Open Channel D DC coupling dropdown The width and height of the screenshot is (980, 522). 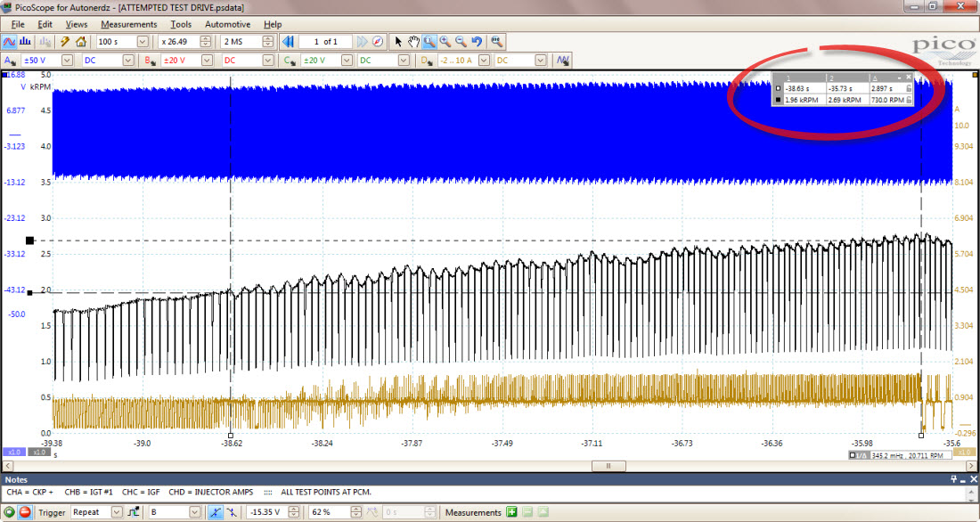[541, 61]
